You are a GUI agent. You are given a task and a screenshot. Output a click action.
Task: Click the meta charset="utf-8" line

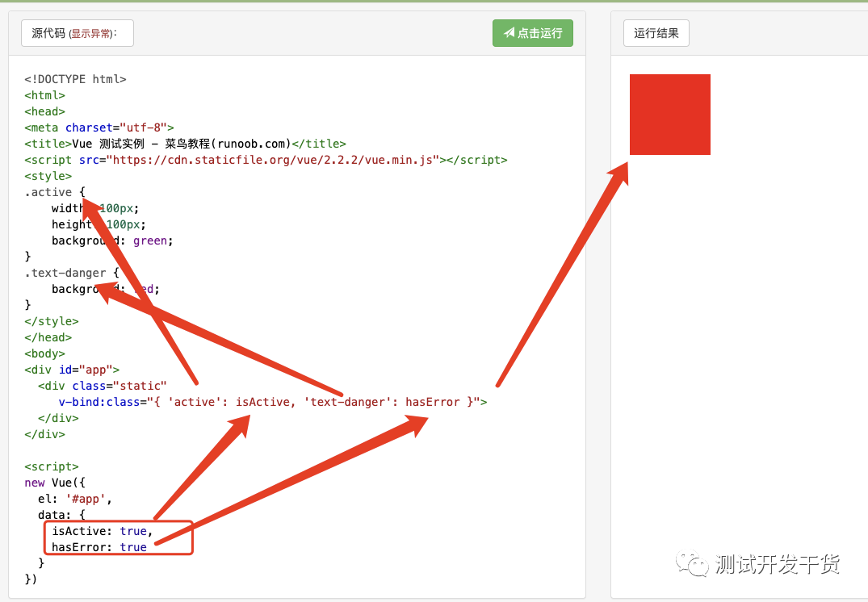coord(99,128)
